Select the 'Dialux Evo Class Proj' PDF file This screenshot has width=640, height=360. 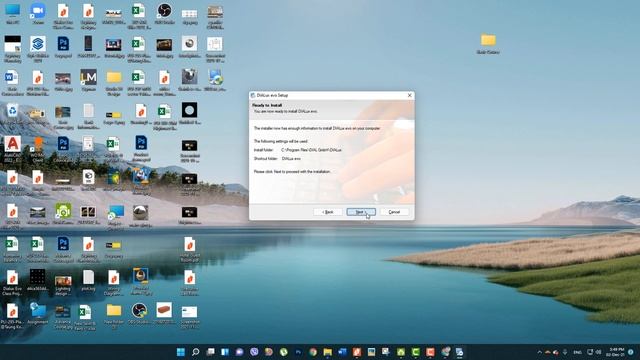click(x=12, y=283)
